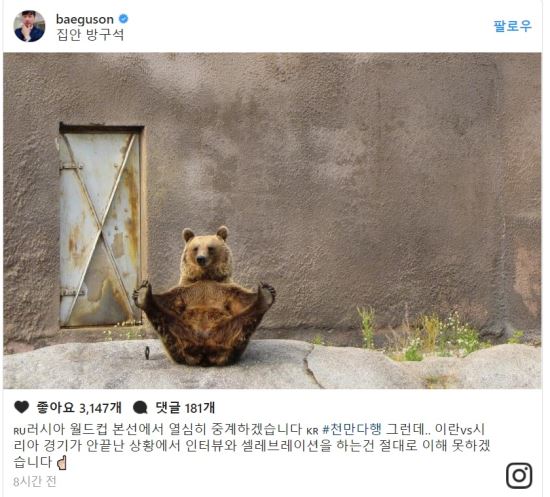
Task: Click the KR flag emoji in caption
Action: [x=312, y=431]
